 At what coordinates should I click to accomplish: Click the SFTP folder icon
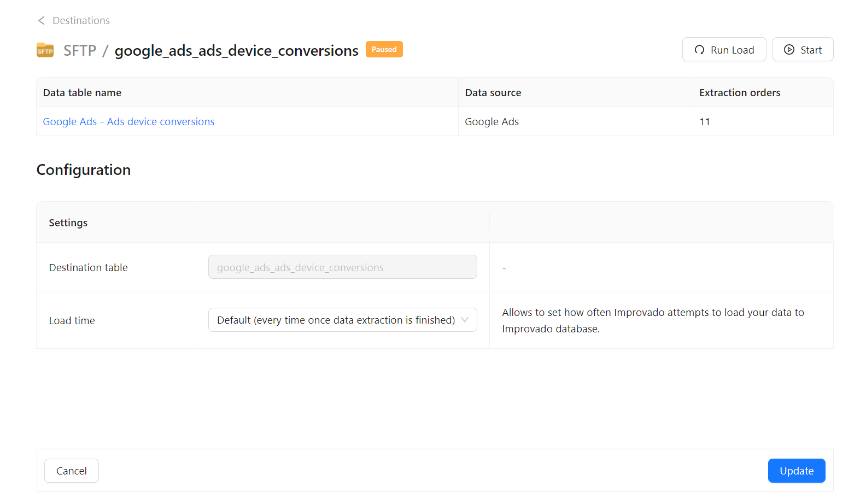tap(45, 50)
